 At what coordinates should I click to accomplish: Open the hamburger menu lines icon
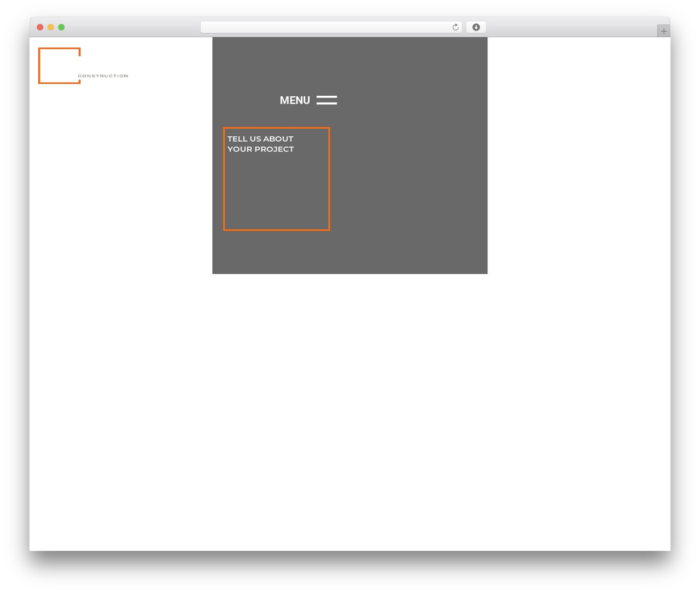tap(326, 100)
